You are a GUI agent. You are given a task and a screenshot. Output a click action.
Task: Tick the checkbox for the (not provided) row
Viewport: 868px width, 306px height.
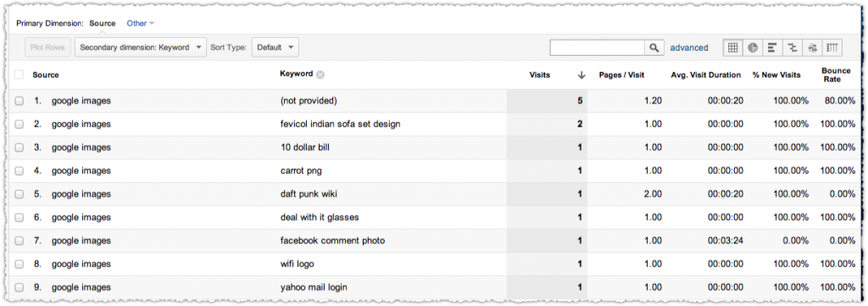[19, 101]
